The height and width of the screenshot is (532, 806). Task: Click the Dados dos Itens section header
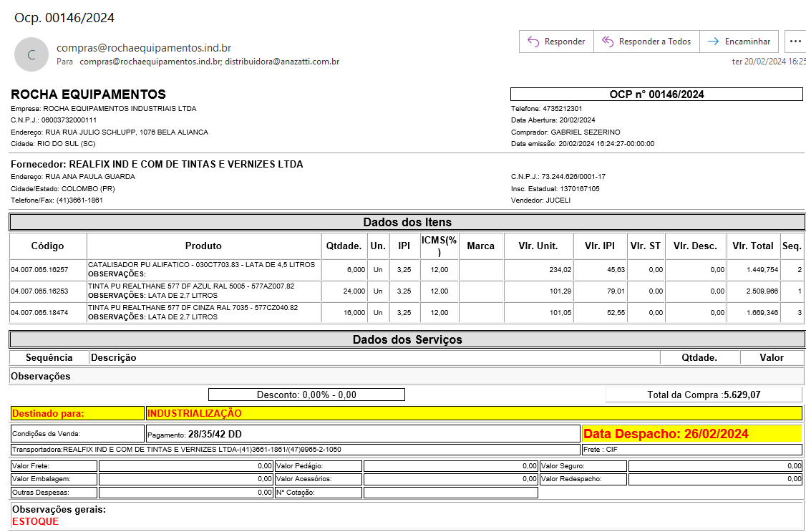pos(407,222)
